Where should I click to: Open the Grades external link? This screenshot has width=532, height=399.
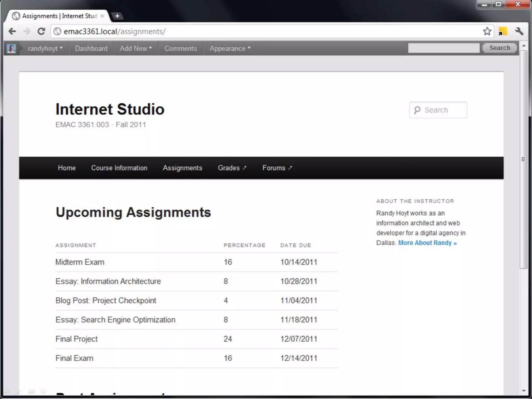pyautogui.click(x=232, y=168)
